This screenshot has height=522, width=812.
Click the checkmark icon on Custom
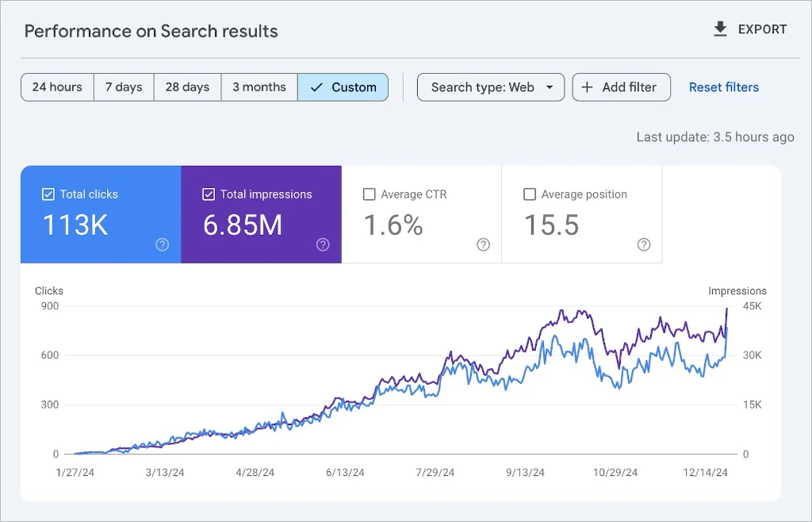tap(316, 87)
